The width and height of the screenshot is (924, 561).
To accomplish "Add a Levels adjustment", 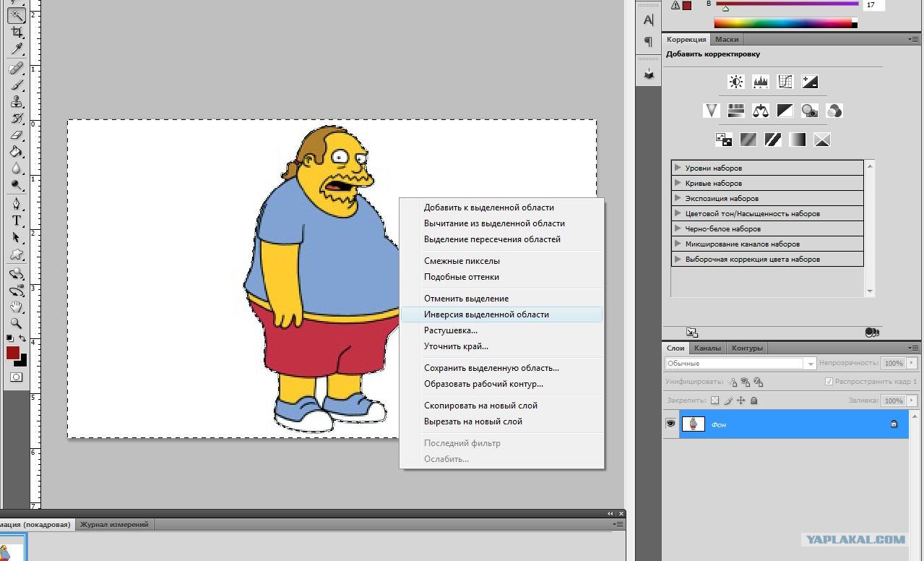I will click(x=761, y=82).
